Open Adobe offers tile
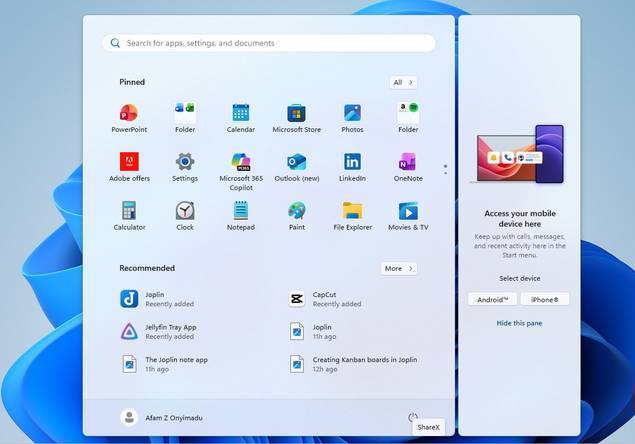Screen dimensions: 635x444 129,167
